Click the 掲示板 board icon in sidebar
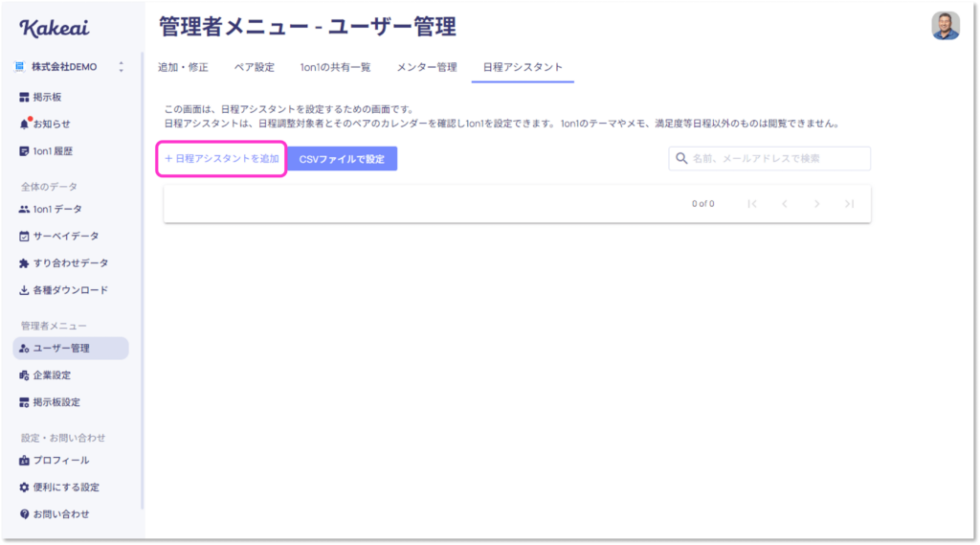This screenshot has height=545, width=980. click(24, 97)
